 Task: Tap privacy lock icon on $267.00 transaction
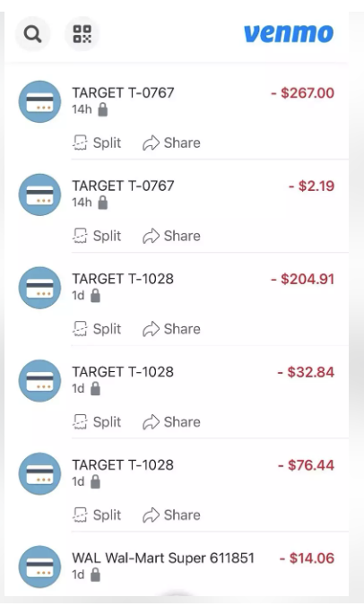[x=102, y=109]
